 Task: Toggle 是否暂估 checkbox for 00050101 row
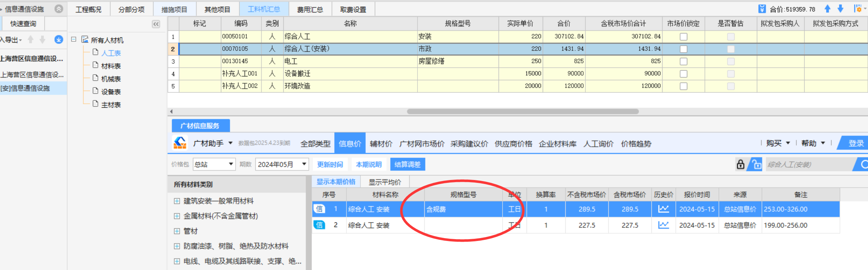coord(731,37)
